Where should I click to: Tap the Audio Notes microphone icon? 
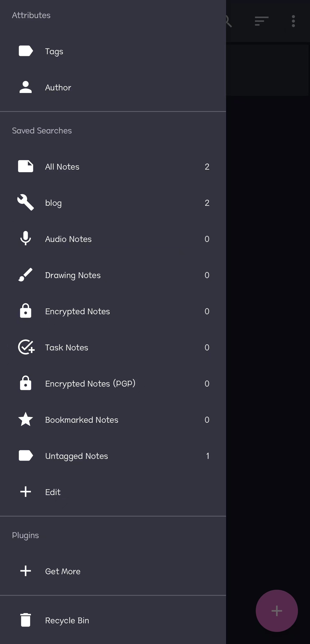pos(26,238)
